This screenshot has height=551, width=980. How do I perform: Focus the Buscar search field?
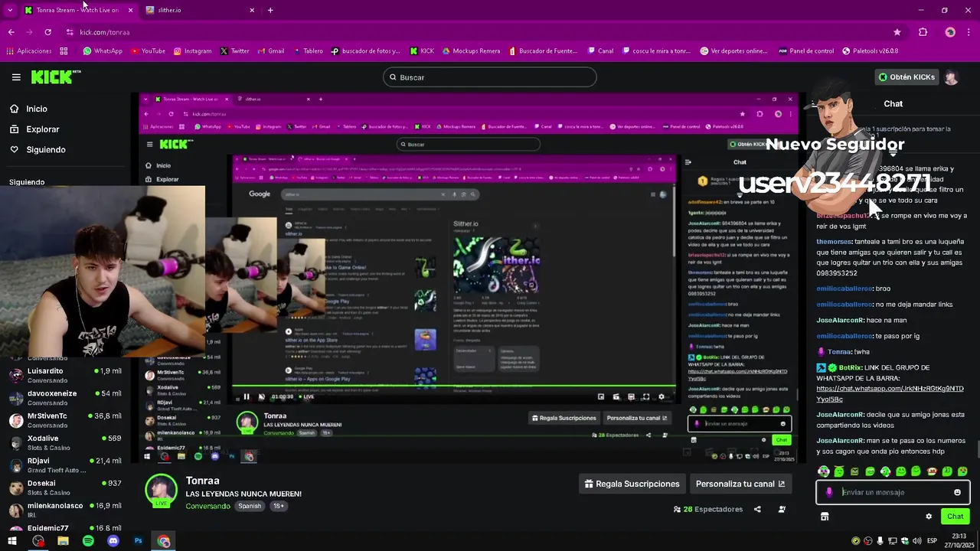point(490,77)
